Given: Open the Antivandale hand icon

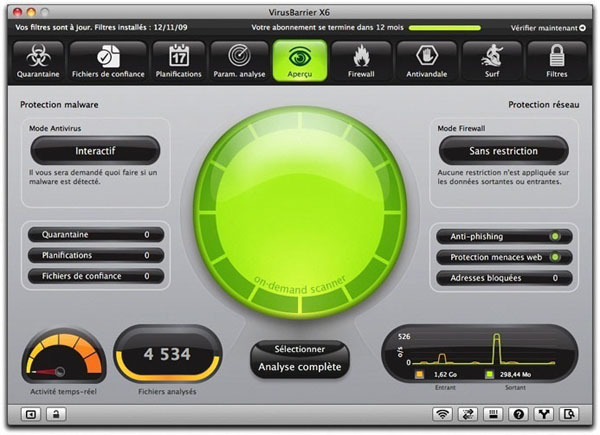Looking at the screenshot, I should pyautogui.click(x=427, y=61).
